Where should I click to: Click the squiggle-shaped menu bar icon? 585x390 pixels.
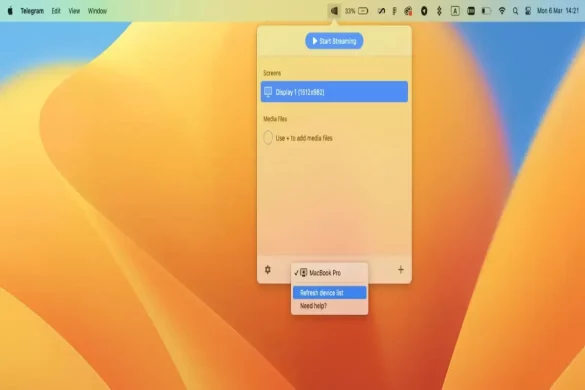381,11
